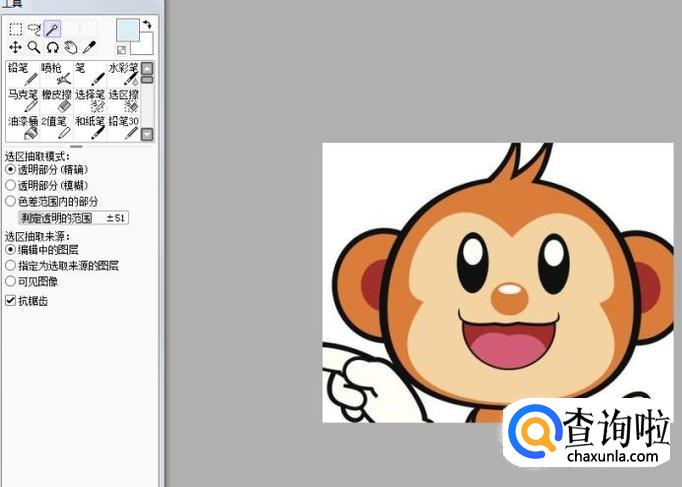Click the panel grip below brush list
682x487 pixels.
(77, 147)
